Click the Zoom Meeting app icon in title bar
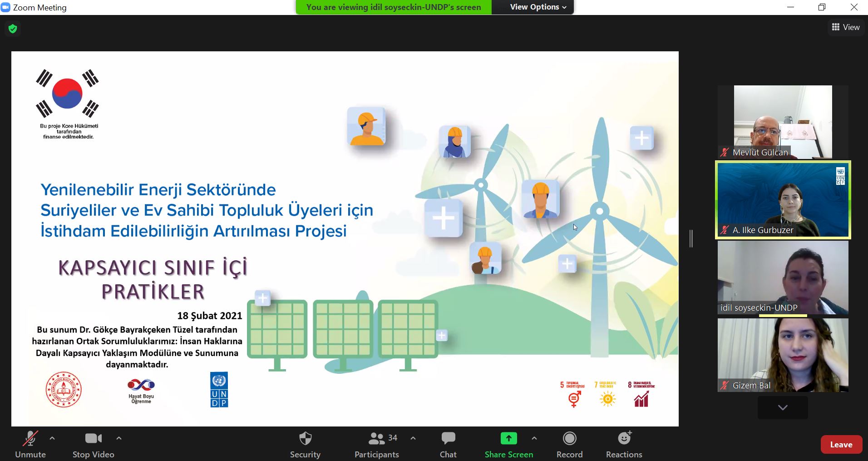The height and width of the screenshot is (461, 868). pos(6,7)
